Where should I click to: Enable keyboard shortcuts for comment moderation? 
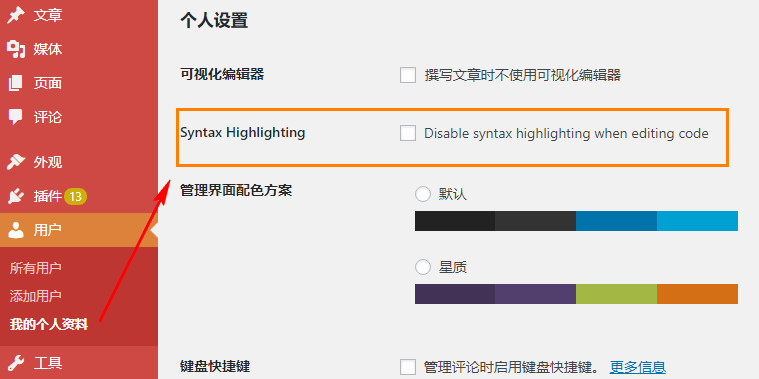click(408, 367)
